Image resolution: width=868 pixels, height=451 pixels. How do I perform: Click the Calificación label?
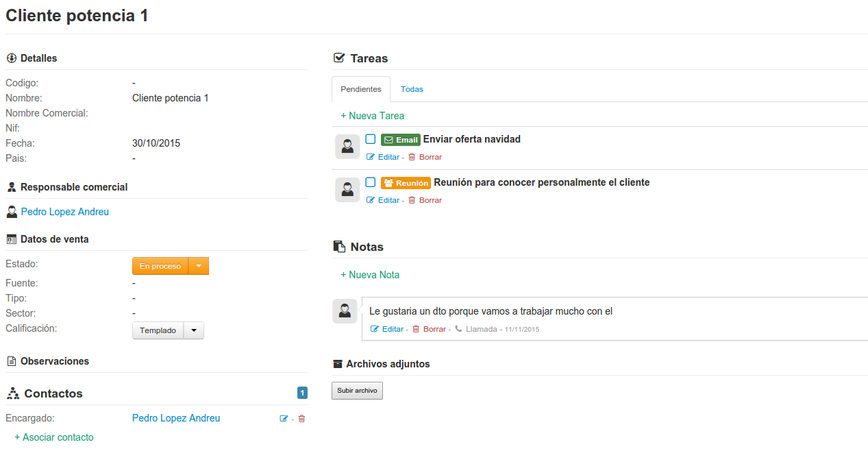tap(32, 328)
